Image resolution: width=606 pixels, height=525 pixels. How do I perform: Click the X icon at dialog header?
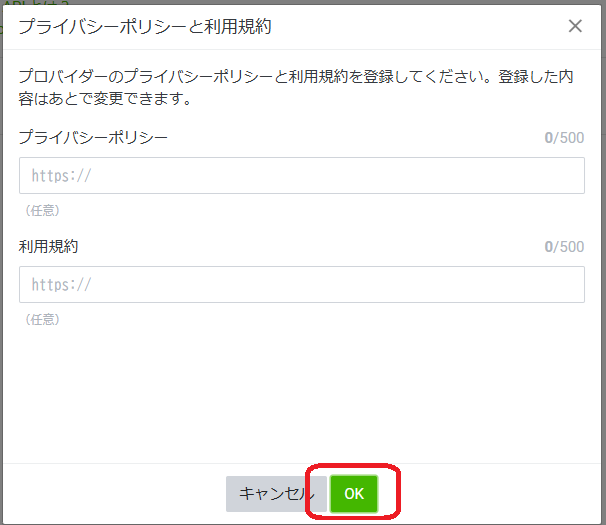(575, 26)
